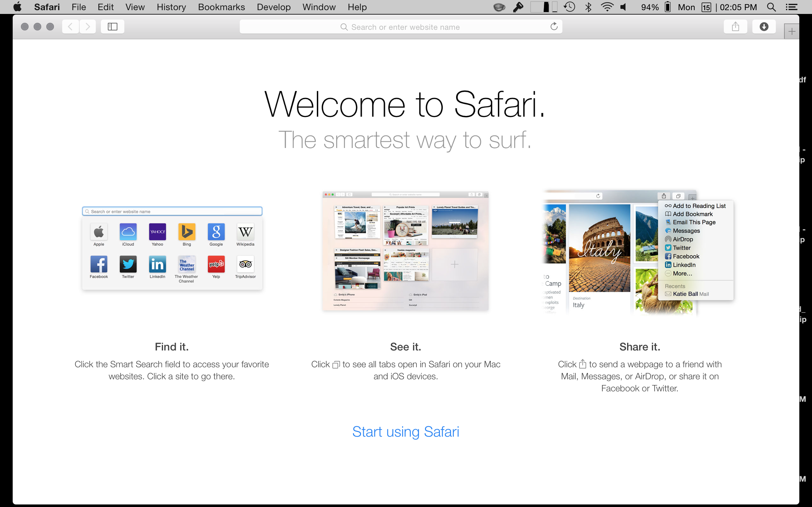Open the History menu
Viewport: 812px width, 507px height.
tap(171, 7)
